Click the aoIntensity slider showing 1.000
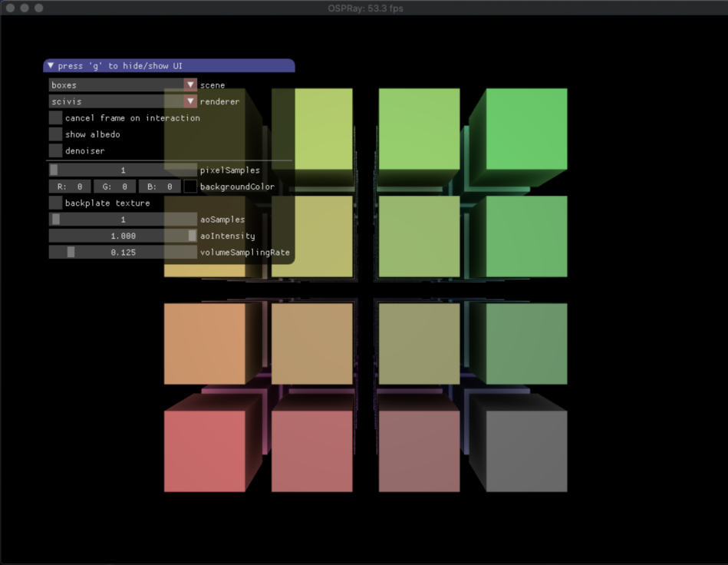The image size is (728, 565). [123, 236]
